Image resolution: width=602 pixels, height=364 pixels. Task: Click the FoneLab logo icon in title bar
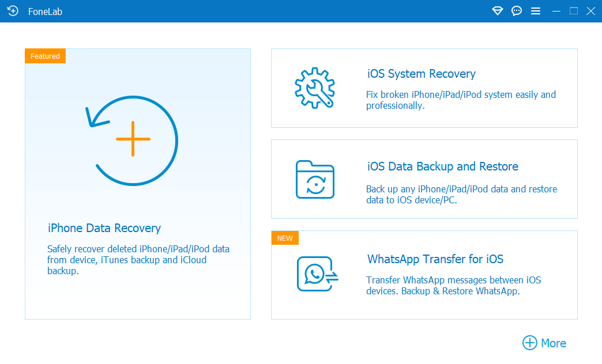tap(13, 11)
